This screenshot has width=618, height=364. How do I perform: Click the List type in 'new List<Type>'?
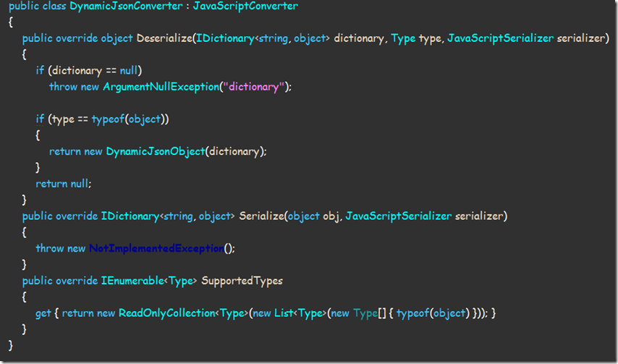pos(284,313)
